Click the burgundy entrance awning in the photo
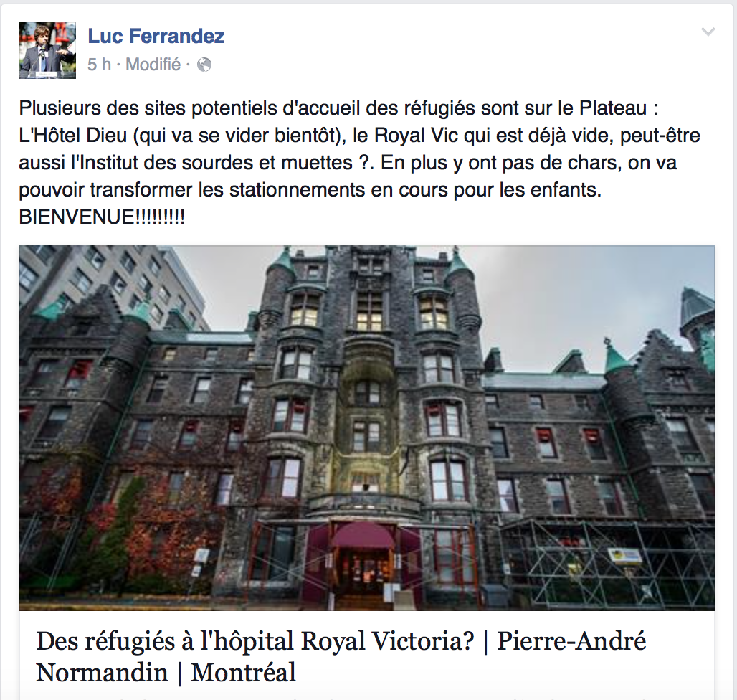The image size is (737, 700). [363, 536]
